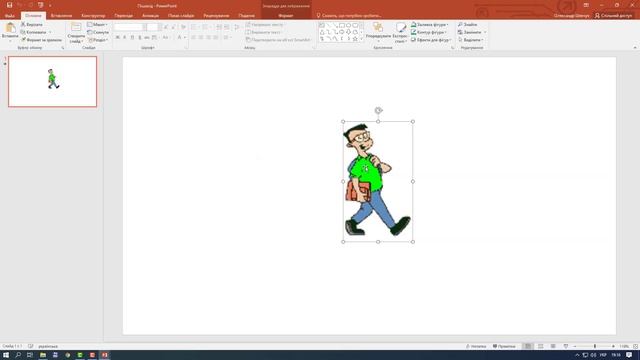Click Reset (Скинути) slide button
640x360 pixels.
coord(98,32)
